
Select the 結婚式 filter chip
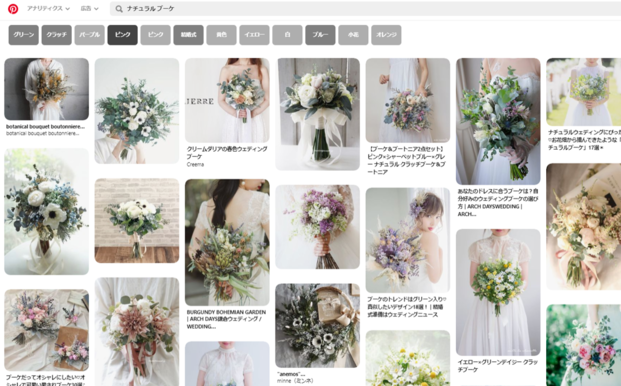(189, 35)
